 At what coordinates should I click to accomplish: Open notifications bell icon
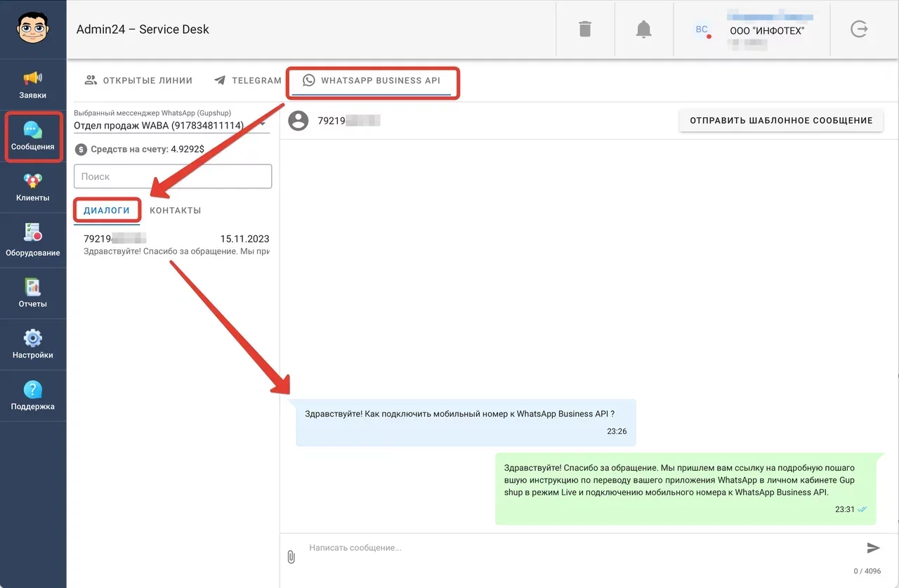point(643,29)
